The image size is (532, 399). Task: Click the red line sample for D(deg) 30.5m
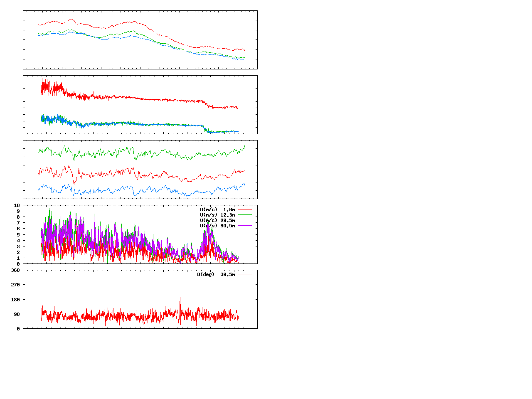245,274
